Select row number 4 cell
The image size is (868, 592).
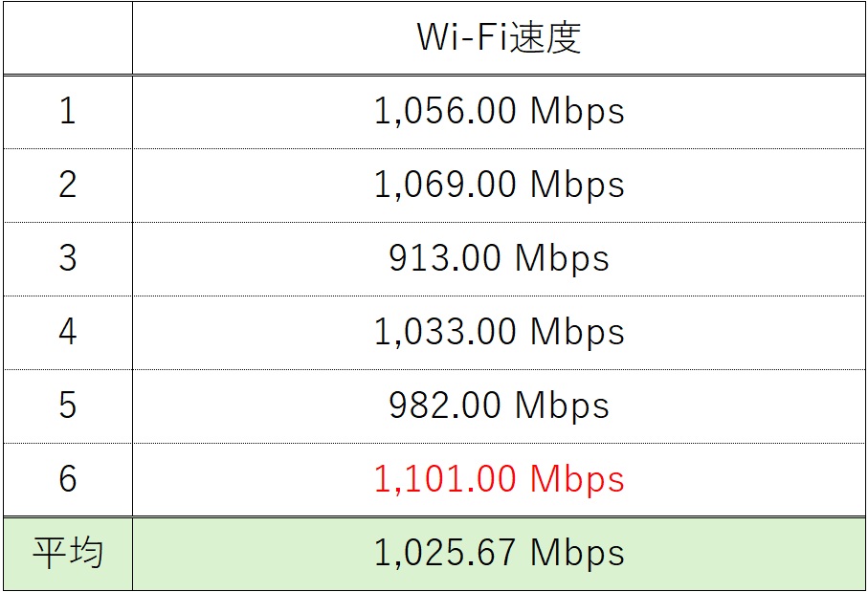pyautogui.click(x=67, y=333)
